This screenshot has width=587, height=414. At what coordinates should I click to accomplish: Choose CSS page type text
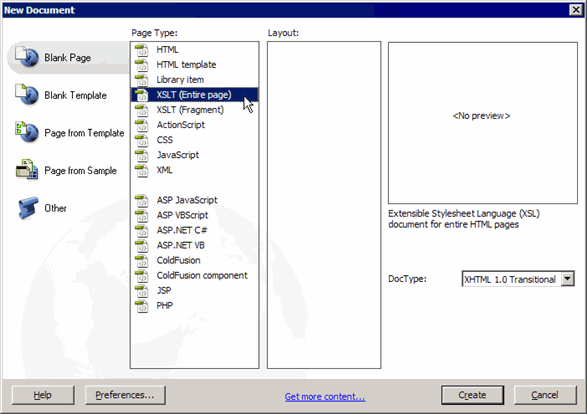click(x=164, y=140)
